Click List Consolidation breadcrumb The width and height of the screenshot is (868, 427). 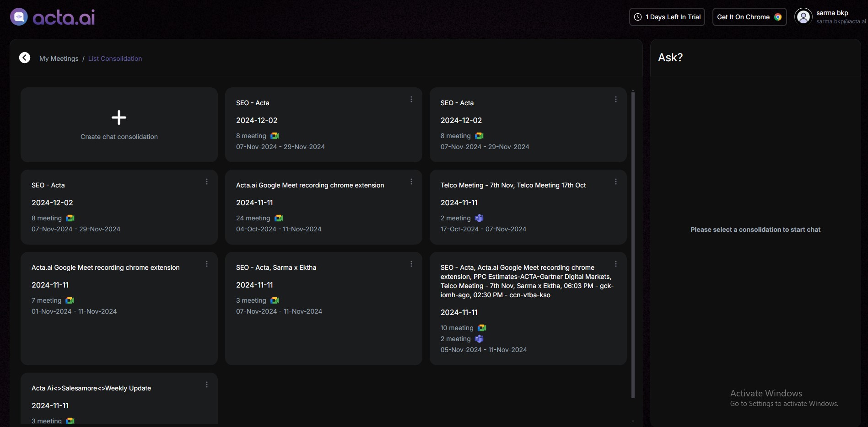(x=115, y=59)
